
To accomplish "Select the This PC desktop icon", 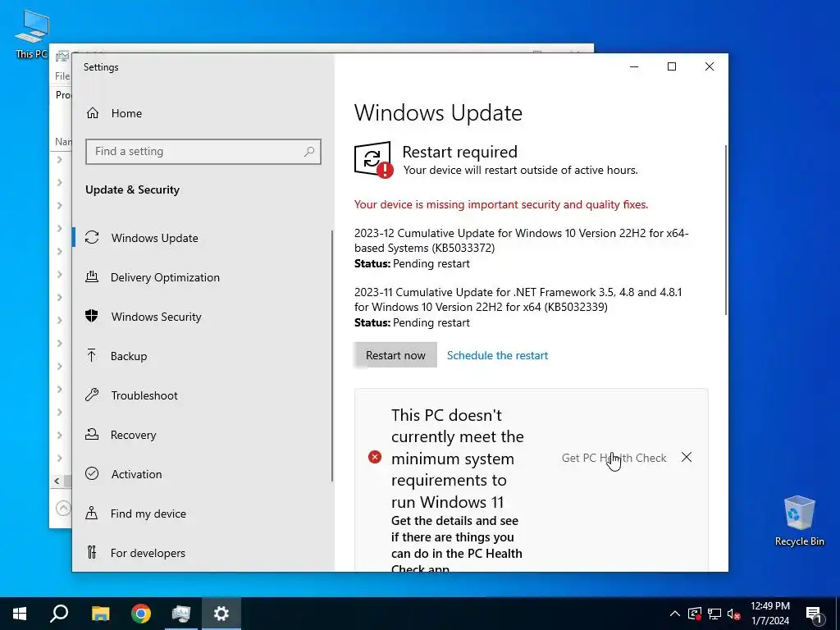I will pyautogui.click(x=32, y=34).
